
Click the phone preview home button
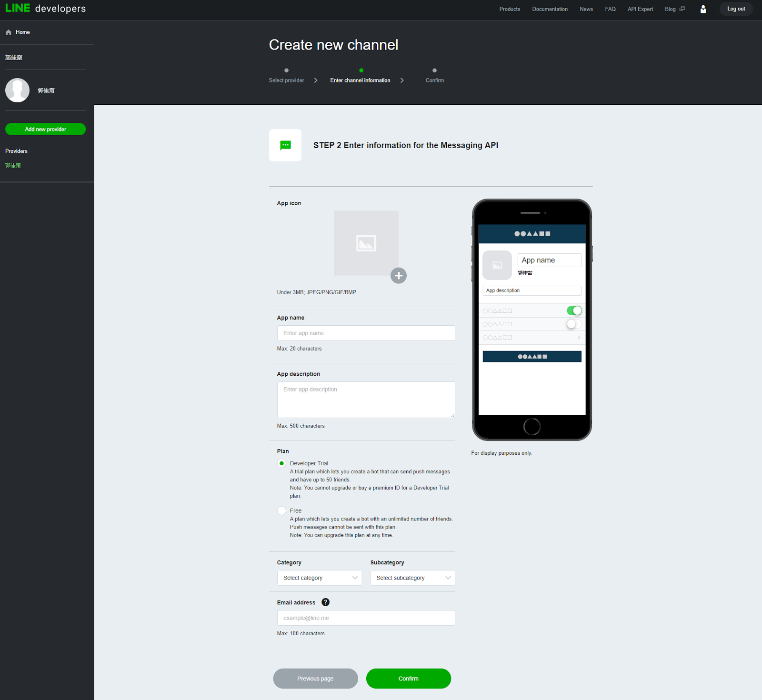[531, 427]
